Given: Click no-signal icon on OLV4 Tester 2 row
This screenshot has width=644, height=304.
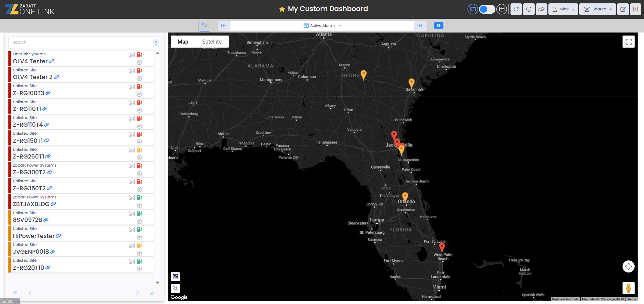Looking at the screenshot, I should (132, 71).
